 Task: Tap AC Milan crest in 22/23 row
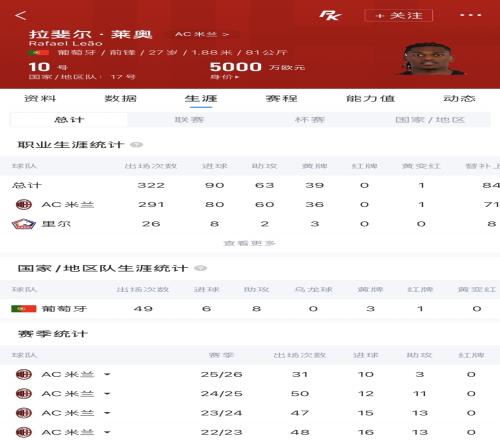click(24, 432)
